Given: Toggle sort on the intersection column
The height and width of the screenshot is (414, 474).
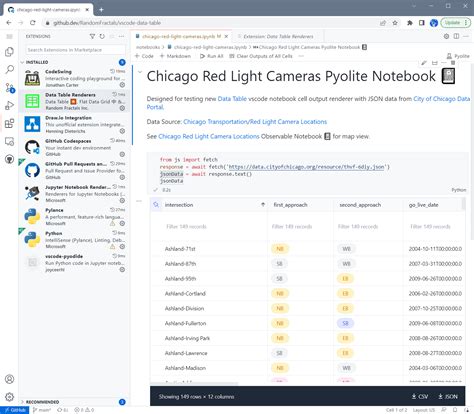Looking at the screenshot, I should (263, 205).
